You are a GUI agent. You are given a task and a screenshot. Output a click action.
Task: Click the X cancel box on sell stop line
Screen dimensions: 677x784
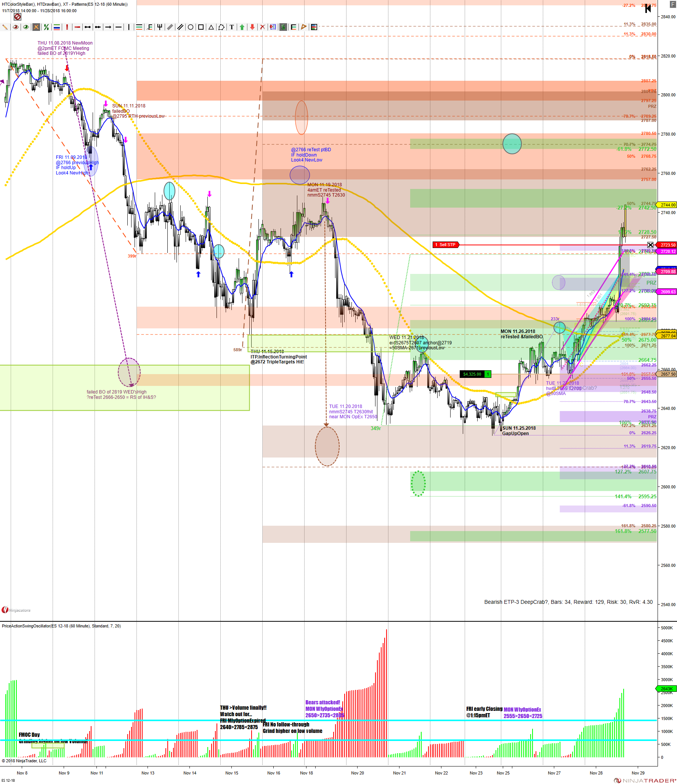(x=650, y=245)
